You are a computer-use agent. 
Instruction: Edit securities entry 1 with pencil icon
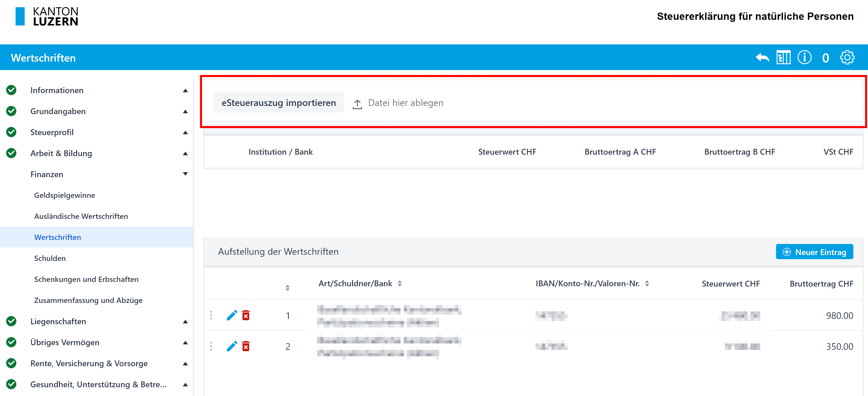pos(232,315)
